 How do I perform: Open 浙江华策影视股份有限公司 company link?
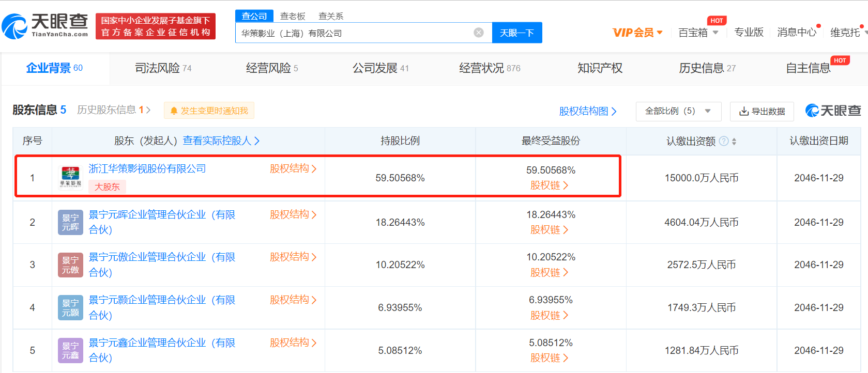[147, 168]
